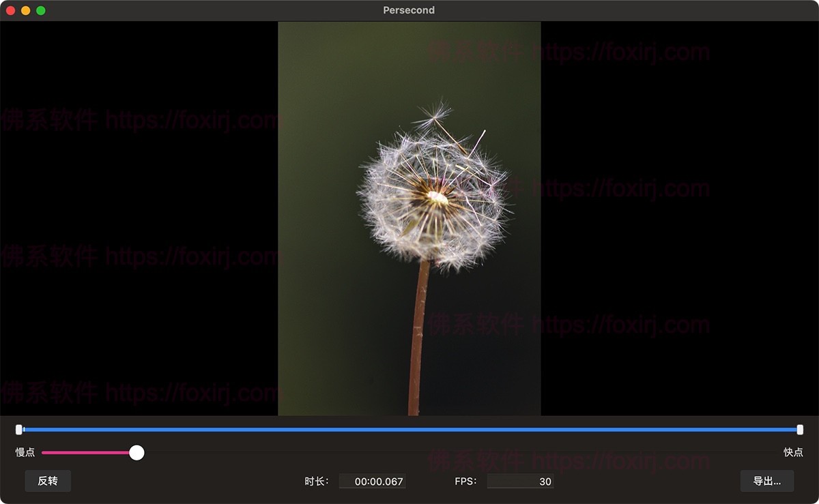
Task: Click the 快点 speed label
Action: click(792, 452)
